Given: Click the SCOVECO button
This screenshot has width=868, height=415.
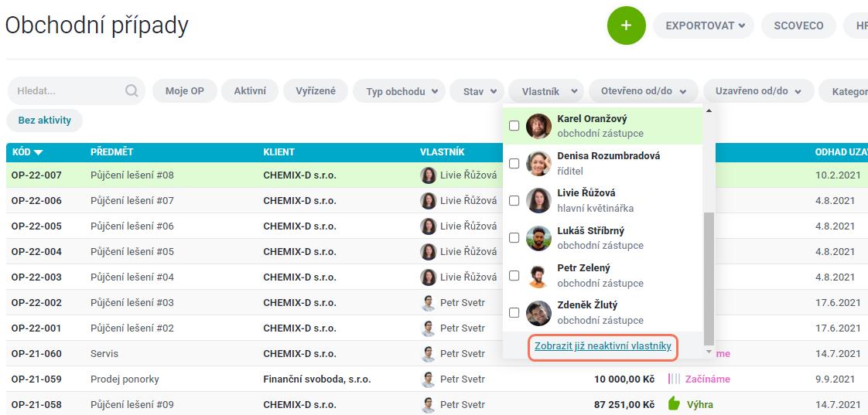Looking at the screenshot, I should coord(798,26).
